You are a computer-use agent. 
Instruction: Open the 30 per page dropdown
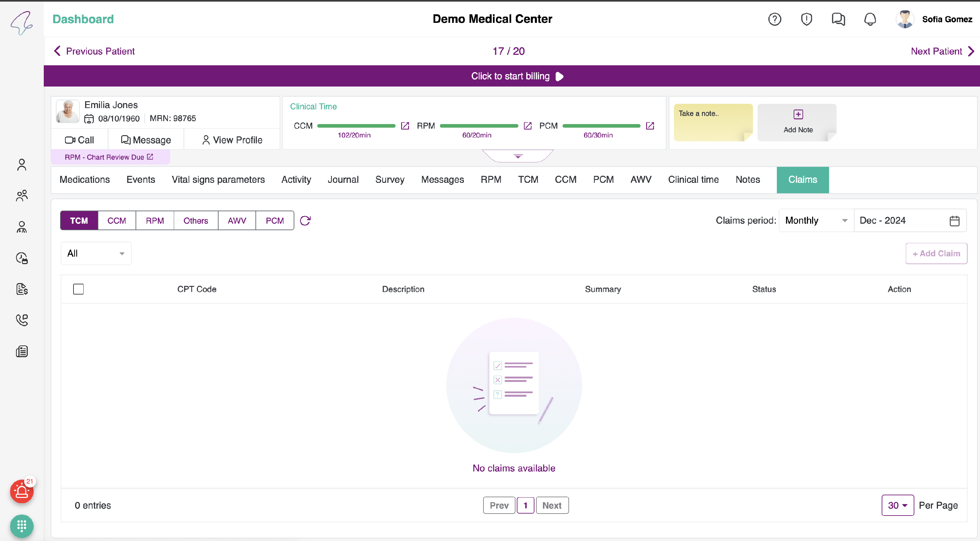point(897,505)
